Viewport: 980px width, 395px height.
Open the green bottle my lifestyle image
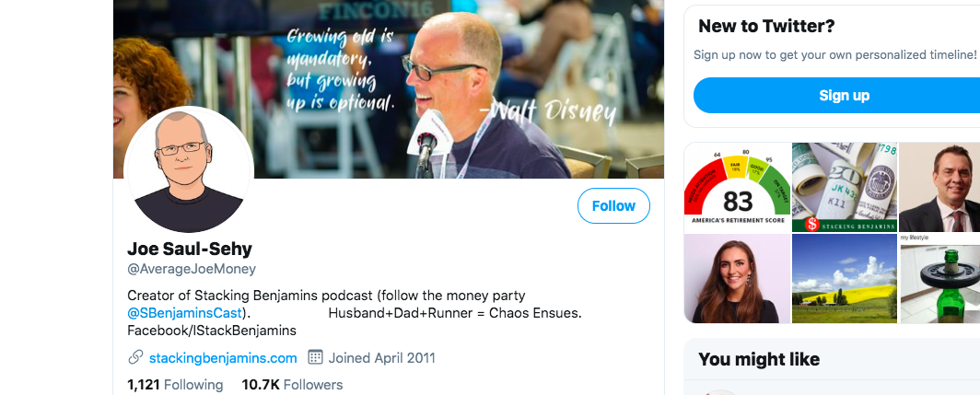939,279
